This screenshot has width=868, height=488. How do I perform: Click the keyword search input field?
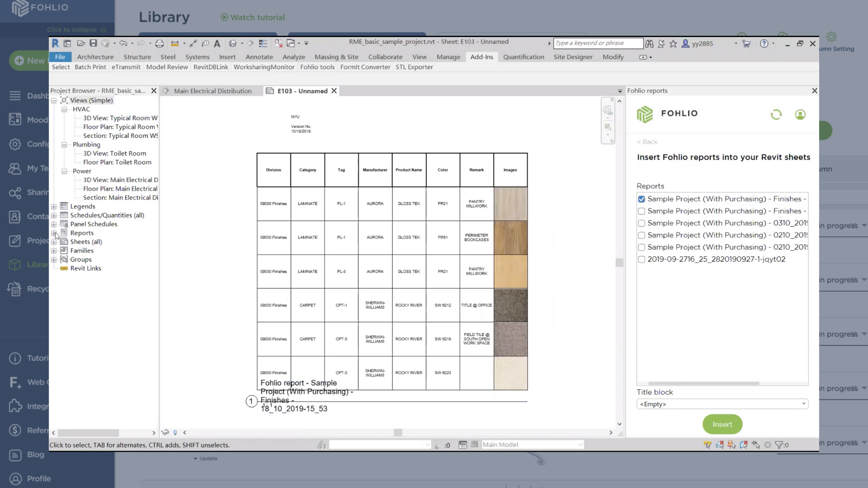point(598,43)
